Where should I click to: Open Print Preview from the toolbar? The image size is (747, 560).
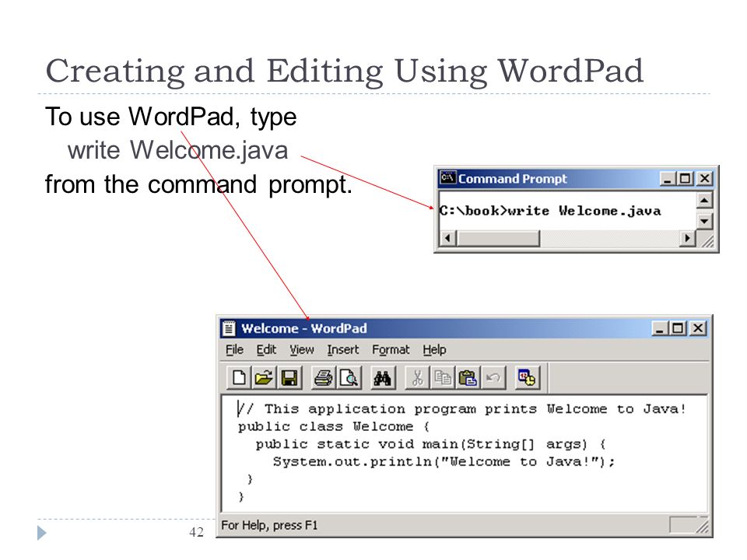(349, 378)
